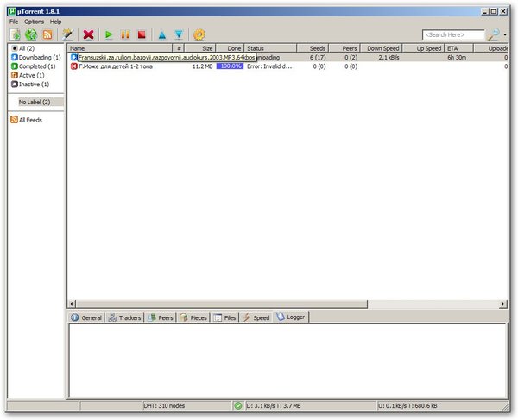Click the DHT: 310 nodes status

(x=164, y=406)
